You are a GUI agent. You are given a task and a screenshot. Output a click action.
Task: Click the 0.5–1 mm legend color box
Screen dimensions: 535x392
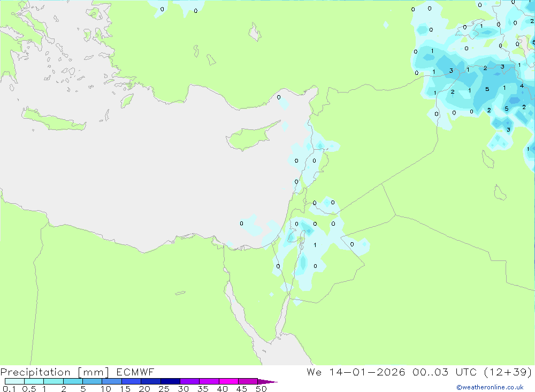pyautogui.click(x=34, y=381)
